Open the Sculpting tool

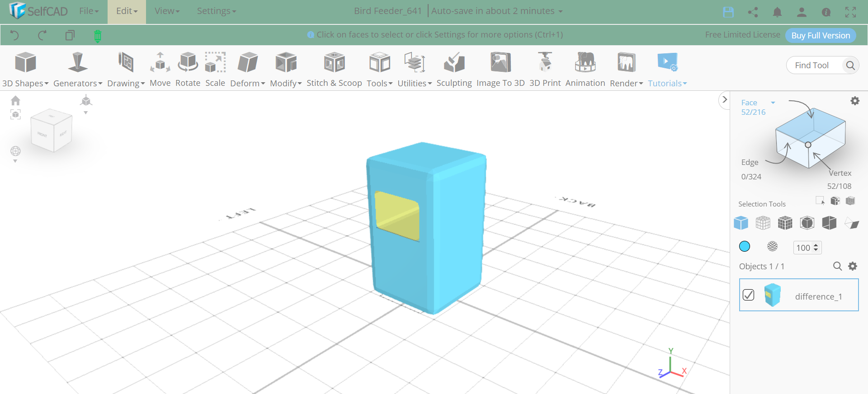coord(454,62)
